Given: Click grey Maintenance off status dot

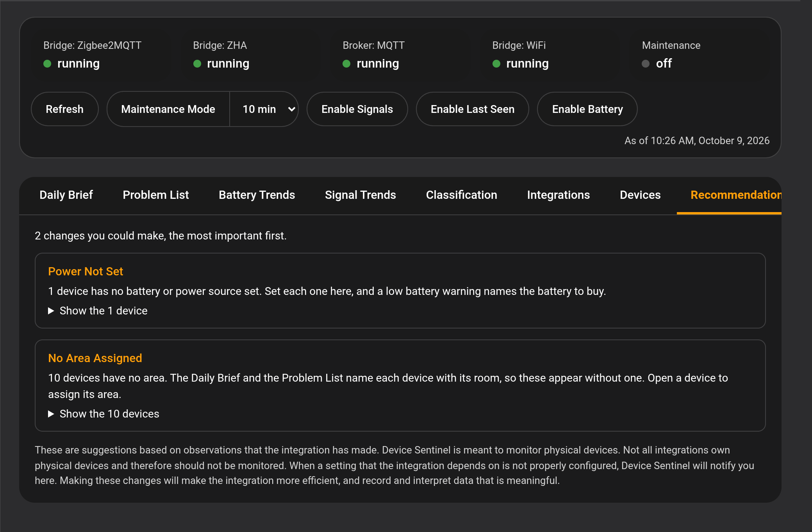Looking at the screenshot, I should coord(646,64).
